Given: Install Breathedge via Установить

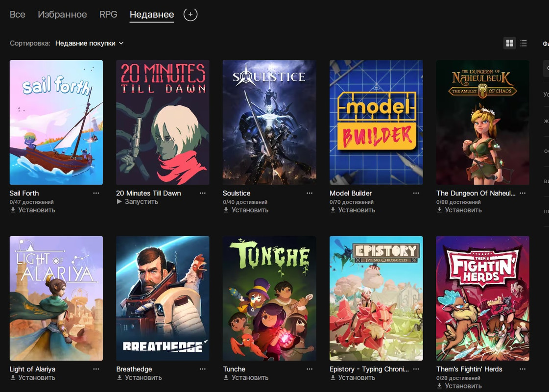Looking at the screenshot, I should tap(139, 377).
